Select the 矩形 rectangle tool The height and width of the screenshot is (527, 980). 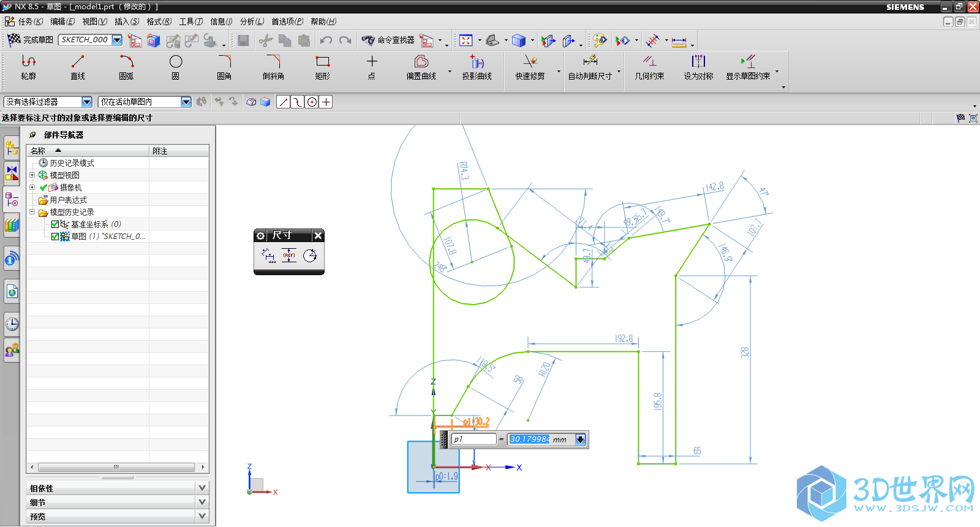323,67
